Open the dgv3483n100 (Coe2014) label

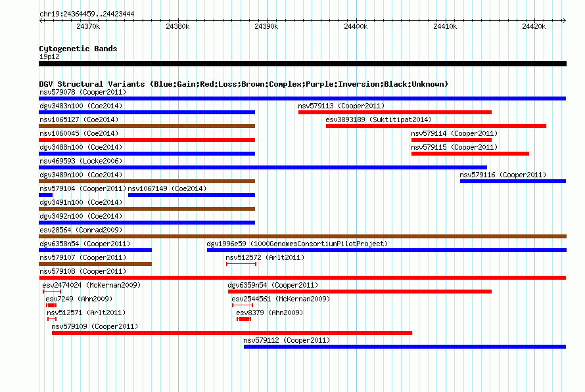81,106
